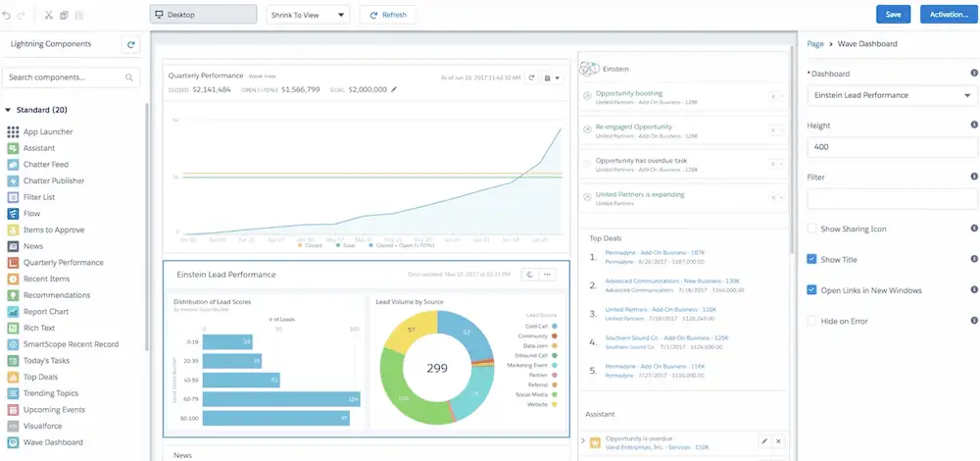Uncheck the Show Title checkbox
The width and height of the screenshot is (980, 461).
pos(811,259)
